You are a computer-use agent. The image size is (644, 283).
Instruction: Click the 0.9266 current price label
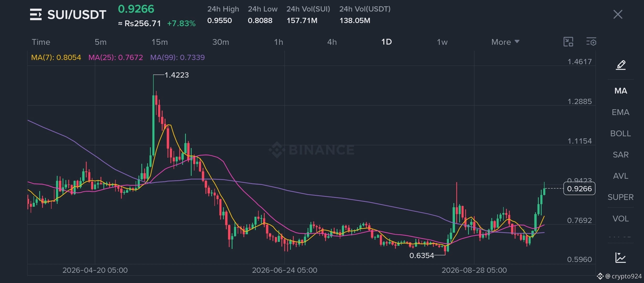[579, 189]
